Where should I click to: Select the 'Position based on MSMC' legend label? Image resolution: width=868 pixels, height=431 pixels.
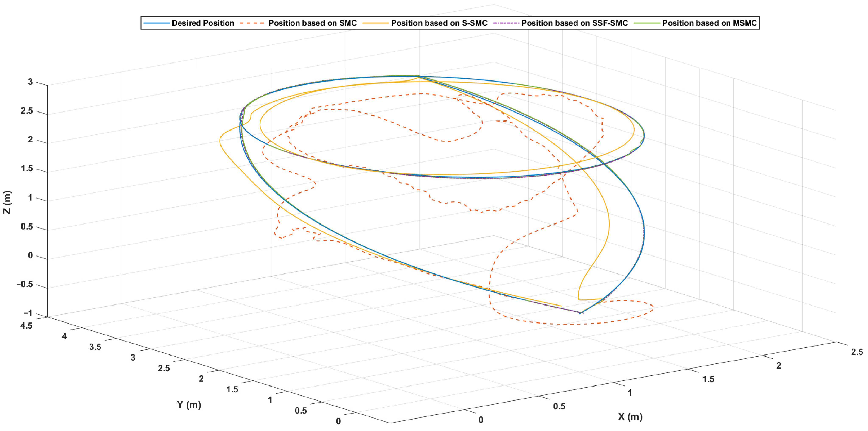click(x=709, y=23)
